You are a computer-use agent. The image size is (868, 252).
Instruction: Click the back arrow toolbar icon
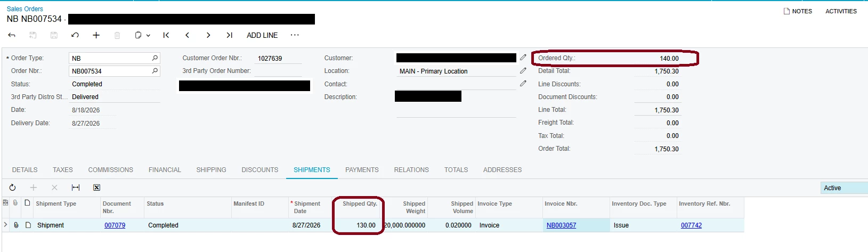click(x=12, y=35)
